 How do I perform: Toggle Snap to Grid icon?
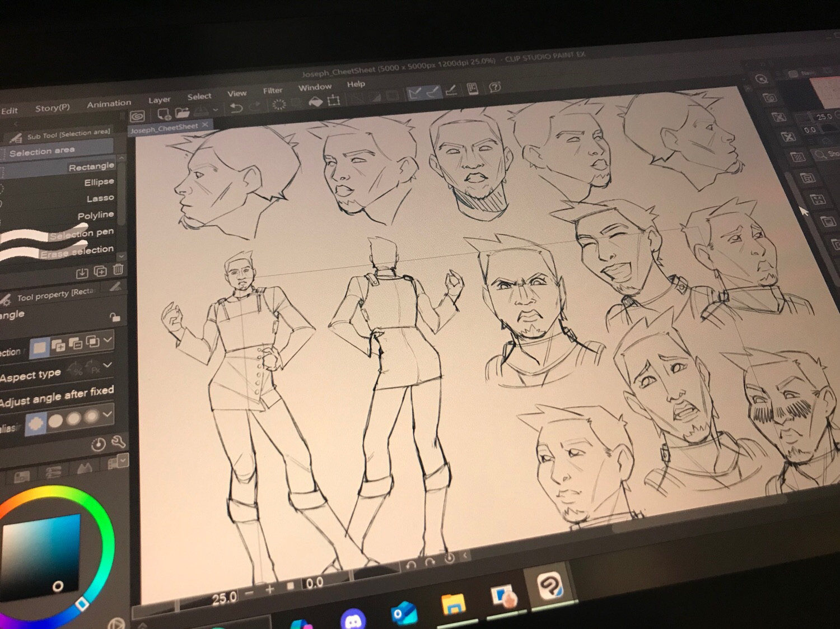coord(451,90)
